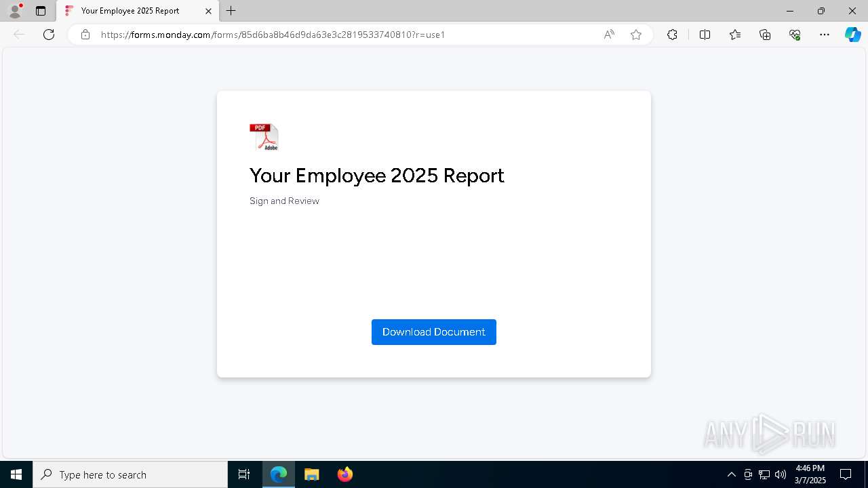Open Task View on the taskbar
The image size is (868, 488).
[x=244, y=474]
